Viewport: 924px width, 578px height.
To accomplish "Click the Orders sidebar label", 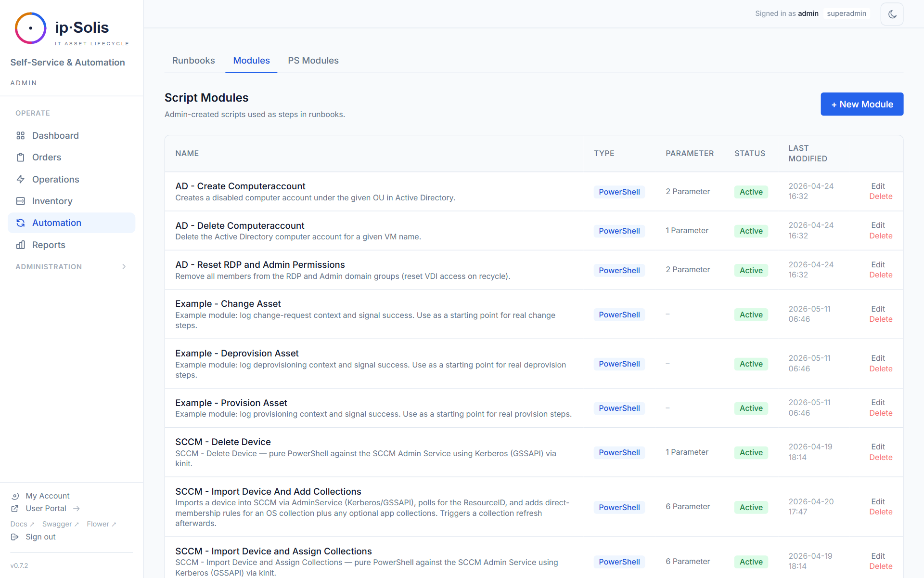I will pyautogui.click(x=47, y=158).
